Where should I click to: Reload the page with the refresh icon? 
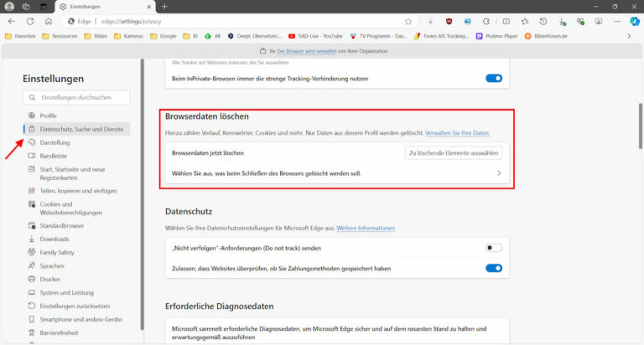[30, 21]
